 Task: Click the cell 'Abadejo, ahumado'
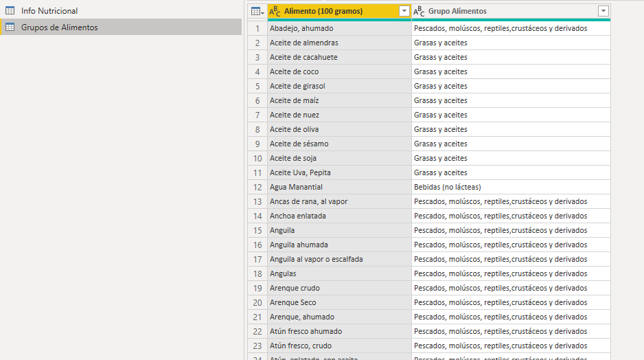[x=339, y=28]
